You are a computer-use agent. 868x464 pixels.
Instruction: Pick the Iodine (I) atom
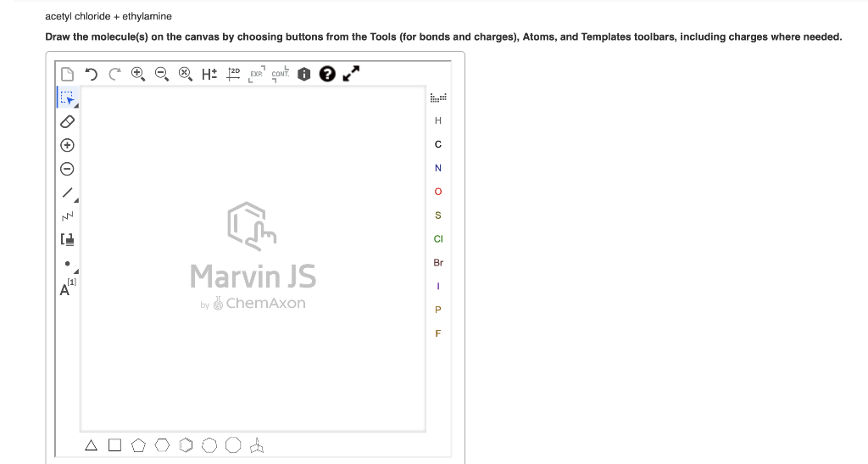[438, 286]
